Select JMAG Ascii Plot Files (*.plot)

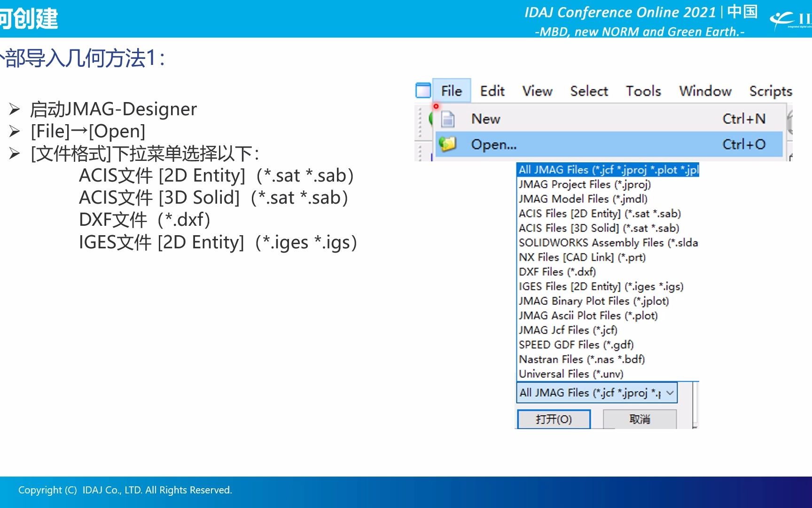click(x=608, y=316)
